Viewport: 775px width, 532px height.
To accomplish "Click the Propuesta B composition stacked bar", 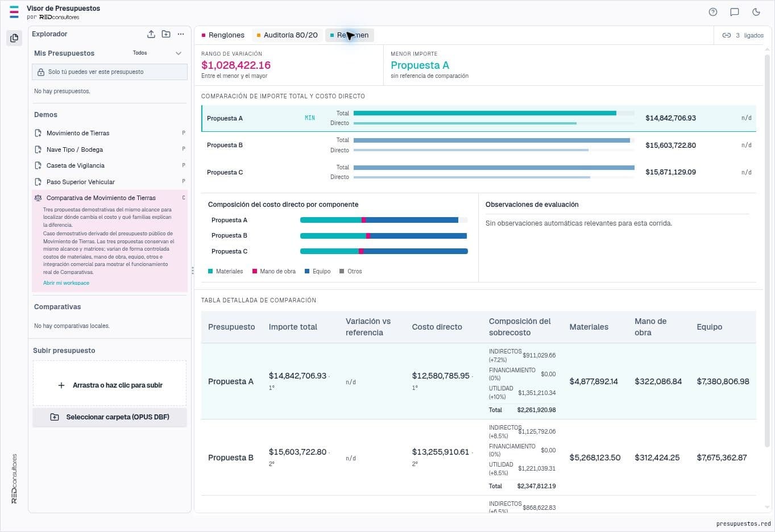I will [384, 236].
